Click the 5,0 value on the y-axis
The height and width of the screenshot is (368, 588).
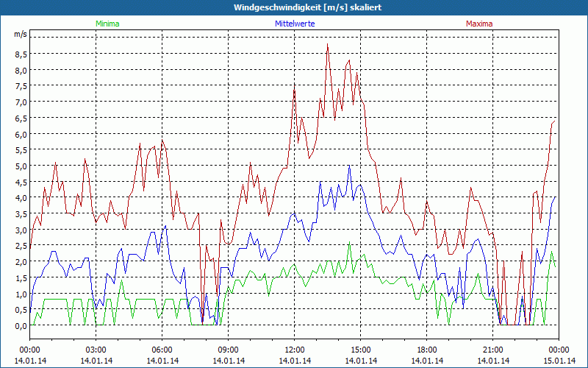[20, 166]
